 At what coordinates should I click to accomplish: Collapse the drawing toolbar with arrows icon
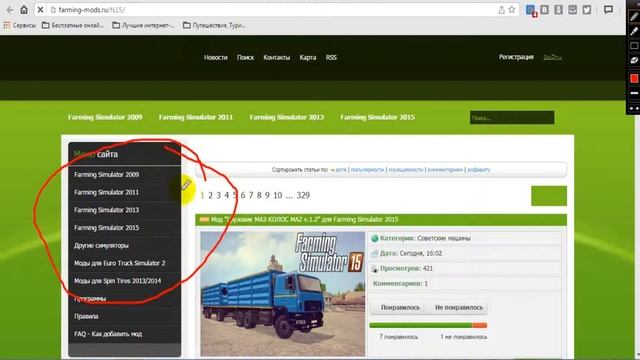click(x=634, y=109)
